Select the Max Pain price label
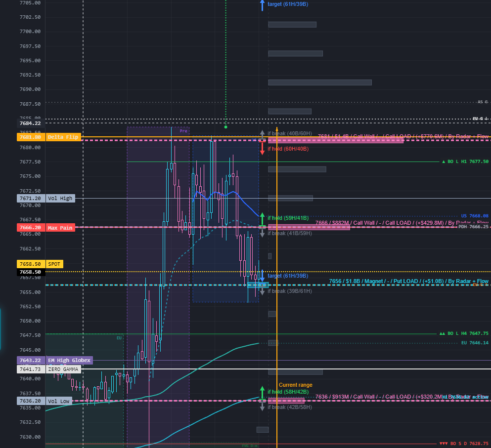This screenshot has width=491, height=448. tap(30, 228)
